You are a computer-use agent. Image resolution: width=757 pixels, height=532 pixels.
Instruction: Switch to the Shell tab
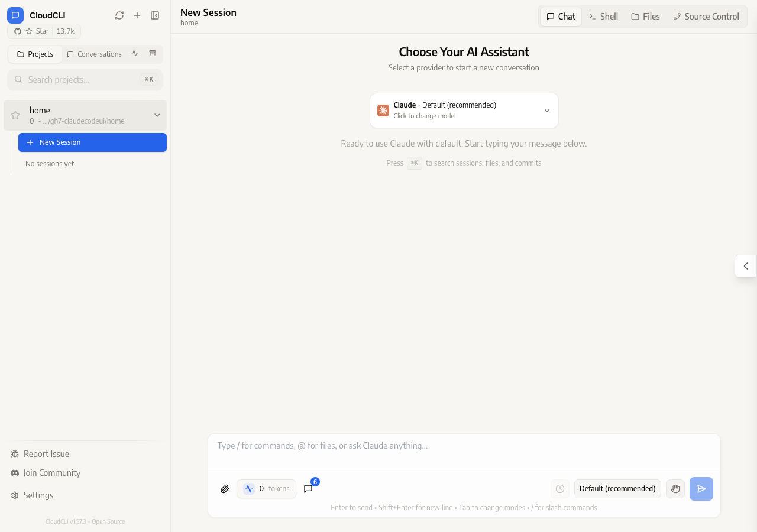click(x=603, y=17)
